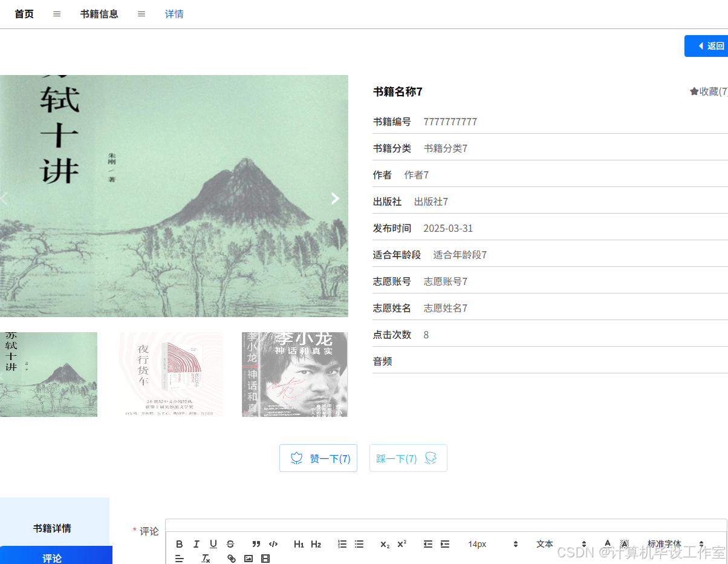The image size is (728, 564).
Task: Insert a blockquote in the editor
Action: (256, 544)
